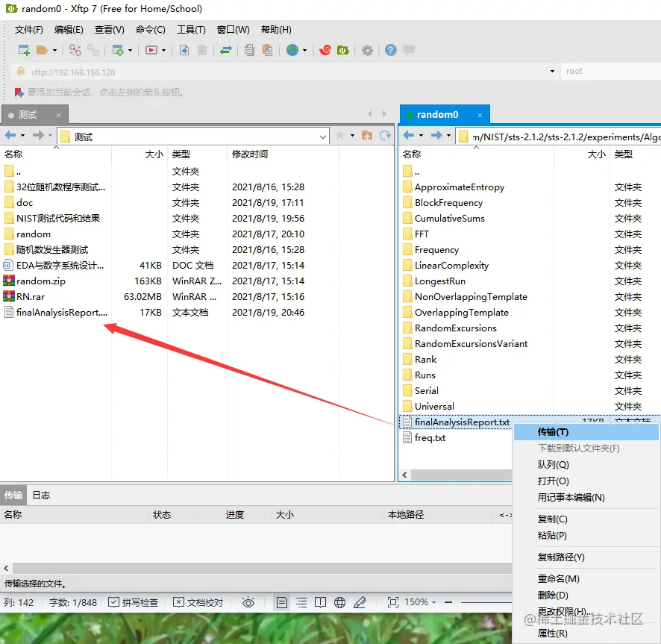The height and width of the screenshot is (644, 661).
Task: Click the blue Help question-mark icon
Action: tap(391, 50)
